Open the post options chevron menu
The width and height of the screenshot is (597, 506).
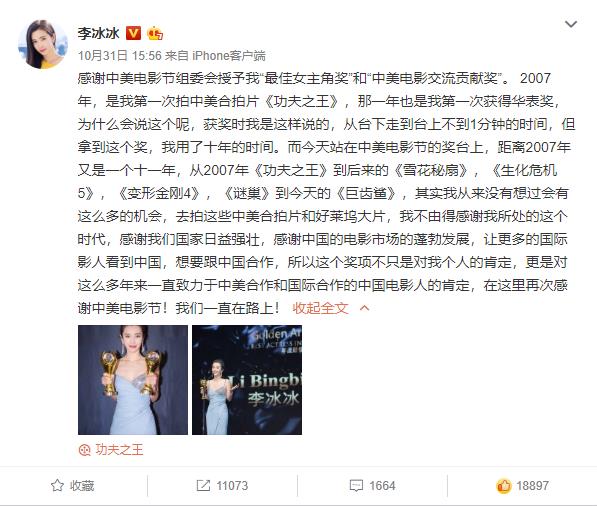pyautogui.click(x=571, y=24)
